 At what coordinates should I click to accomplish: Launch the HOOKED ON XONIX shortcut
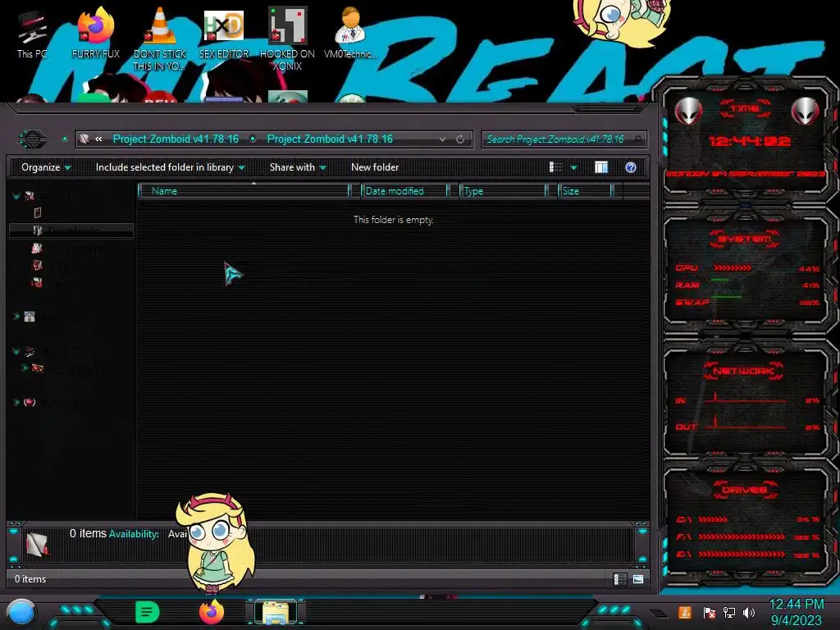pos(287,39)
